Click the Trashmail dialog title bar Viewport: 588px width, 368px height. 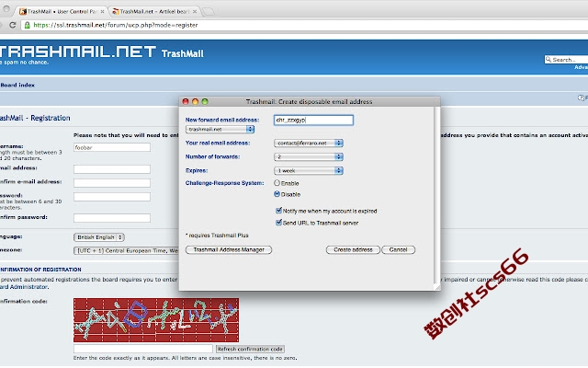tap(310, 102)
